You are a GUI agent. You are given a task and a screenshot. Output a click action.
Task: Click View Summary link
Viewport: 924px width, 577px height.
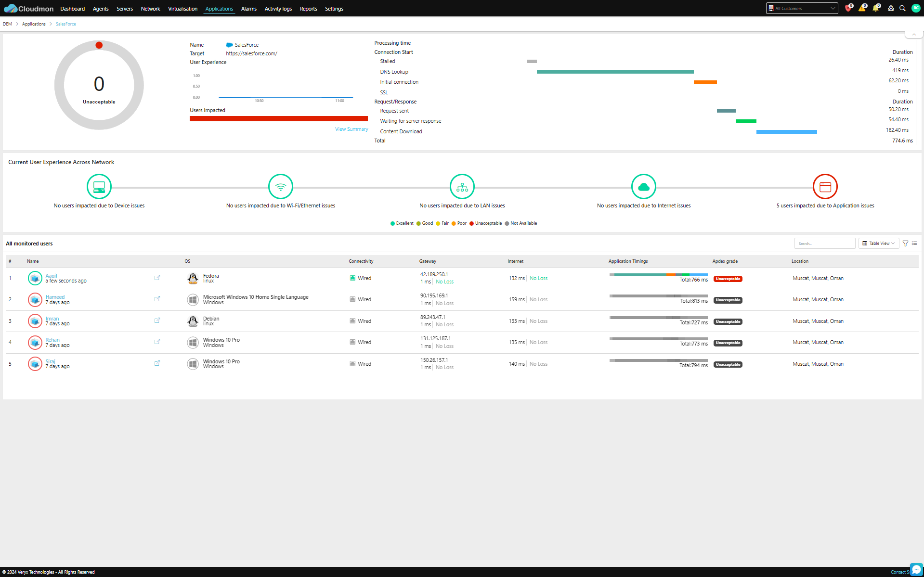pos(351,129)
